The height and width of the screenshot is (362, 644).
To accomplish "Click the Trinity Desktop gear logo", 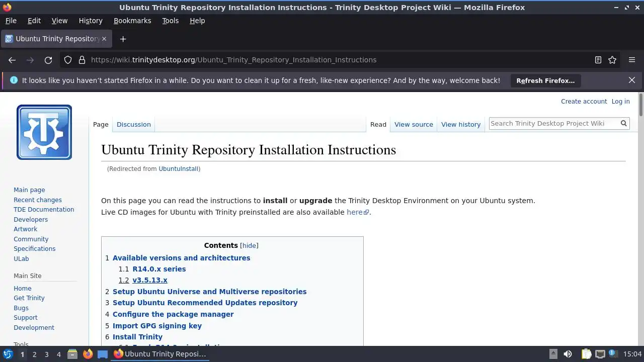I will pos(44,132).
